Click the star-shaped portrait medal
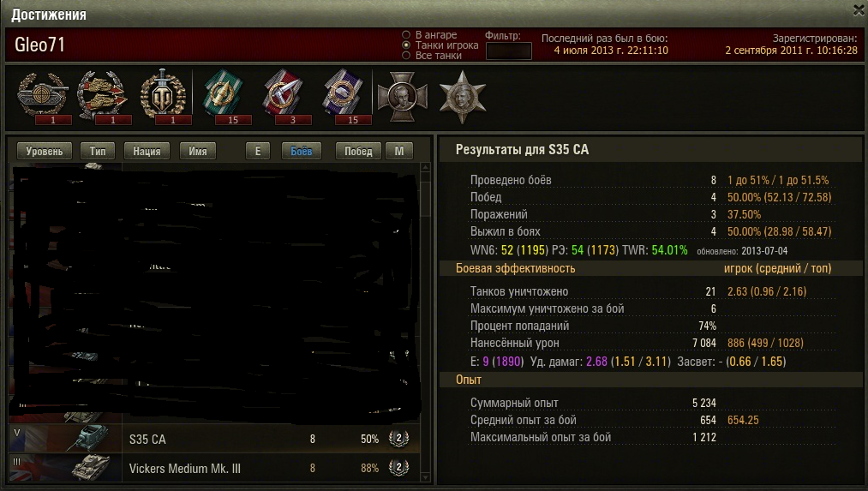Screen dimensions: 868x491 click(x=462, y=96)
